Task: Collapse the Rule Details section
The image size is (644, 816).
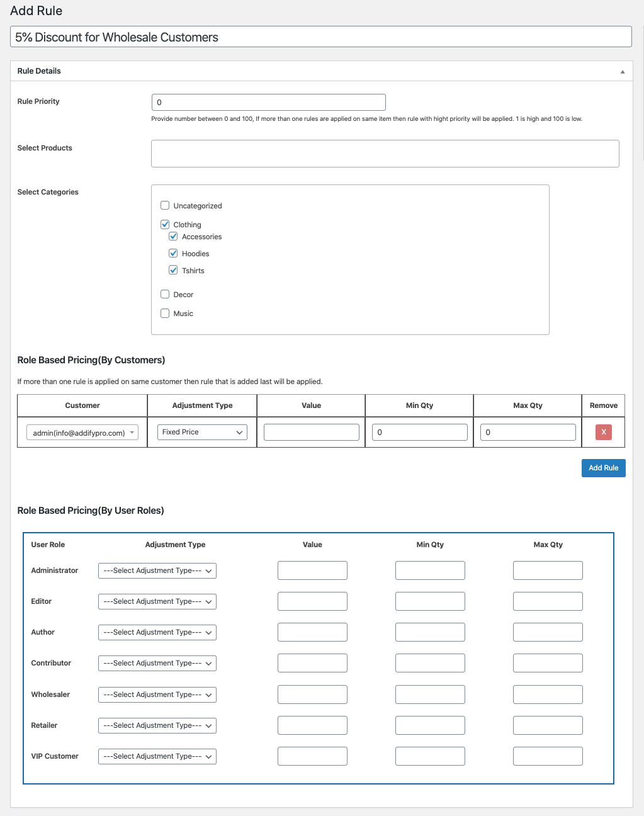Action: click(x=623, y=71)
